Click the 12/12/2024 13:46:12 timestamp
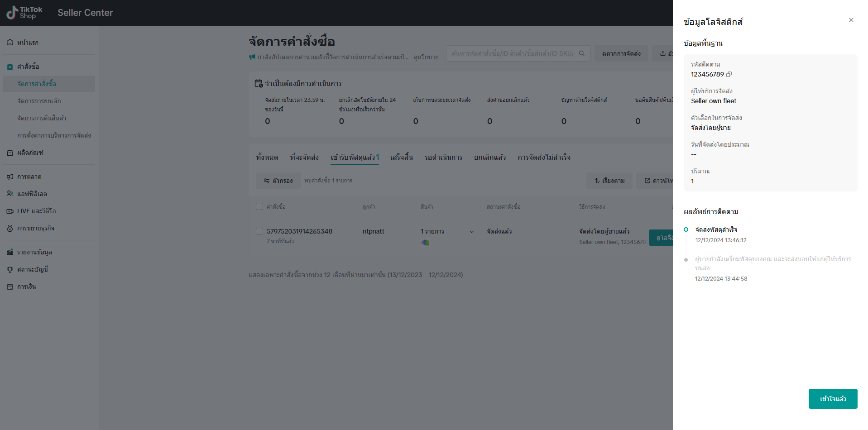868x430 pixels. click(x=721, y=240)
